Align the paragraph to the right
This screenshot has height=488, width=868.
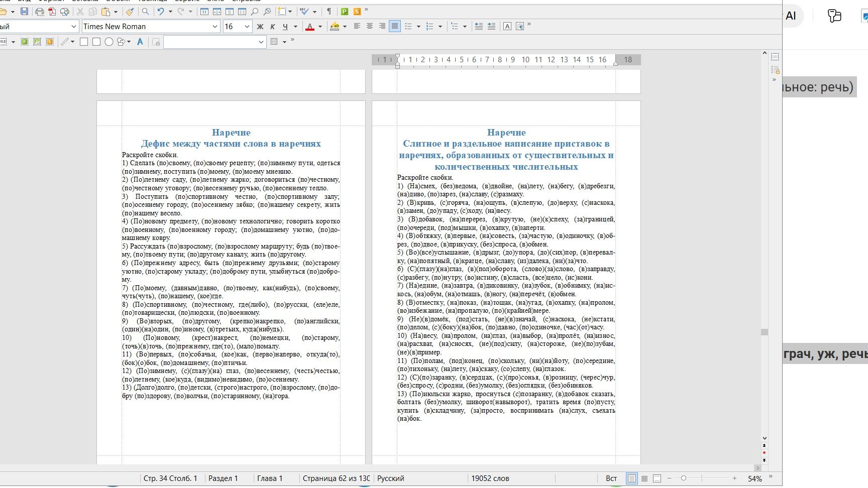tap(382, 26)
